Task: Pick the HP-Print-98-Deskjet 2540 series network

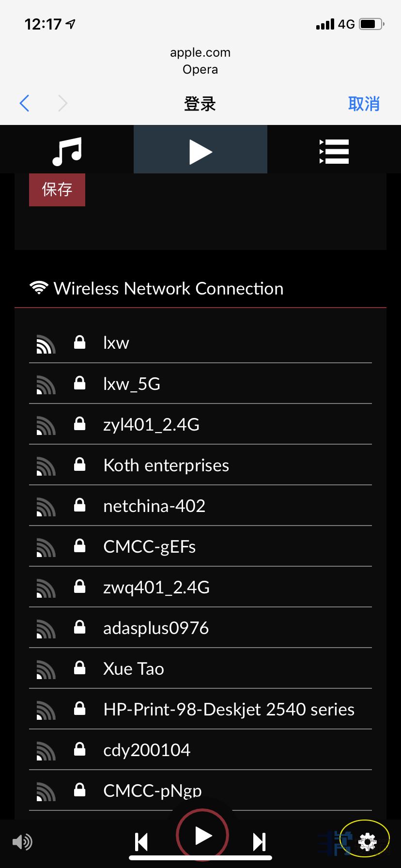Action: (229, 710)
